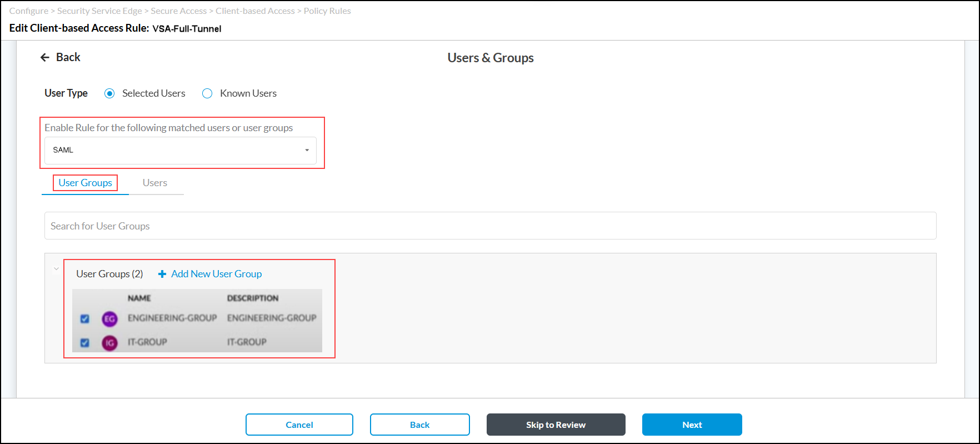Switch to the User Groups tab
Viewport: 980px width, 444px height.
pyautogui.click(x=86, y=183)
